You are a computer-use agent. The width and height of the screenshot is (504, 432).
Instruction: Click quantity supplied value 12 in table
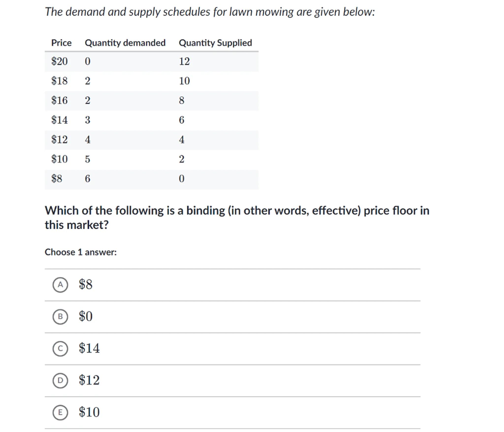point(184,61)
